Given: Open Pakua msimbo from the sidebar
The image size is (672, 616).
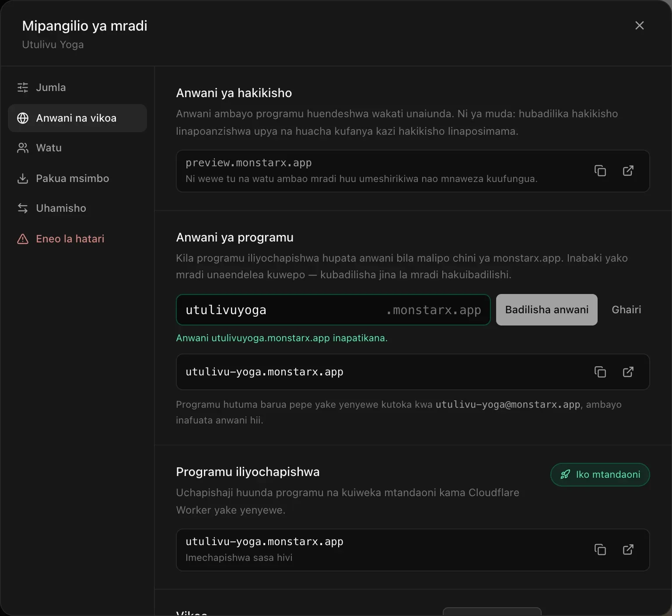Looking at the screenshot, I should (77, 178).
